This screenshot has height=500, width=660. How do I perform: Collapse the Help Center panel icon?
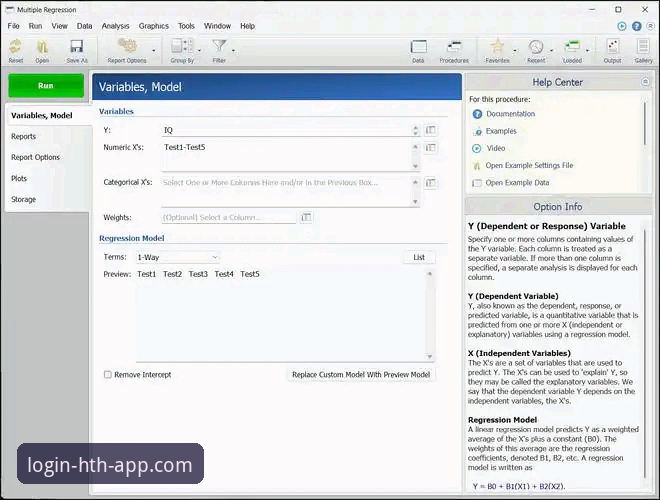point(645,82)
